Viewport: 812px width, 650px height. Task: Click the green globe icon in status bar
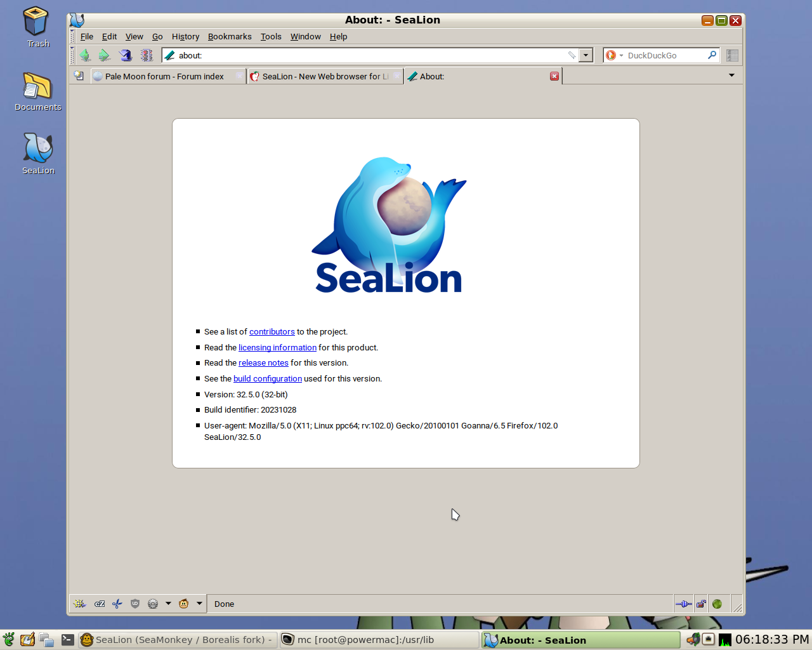pos(717,604)
